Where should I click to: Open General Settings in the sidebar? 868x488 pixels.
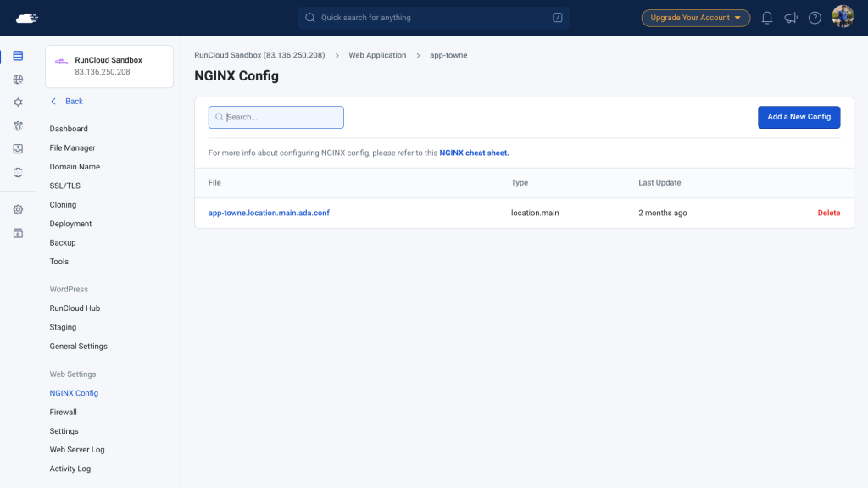[x=78, y=347]
